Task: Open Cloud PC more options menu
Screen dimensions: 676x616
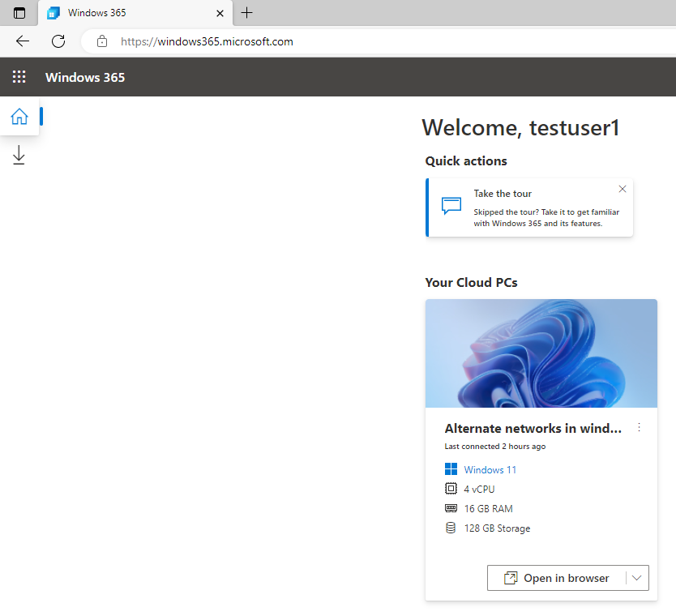Action: pyautogui.click(x=639, y=428)
